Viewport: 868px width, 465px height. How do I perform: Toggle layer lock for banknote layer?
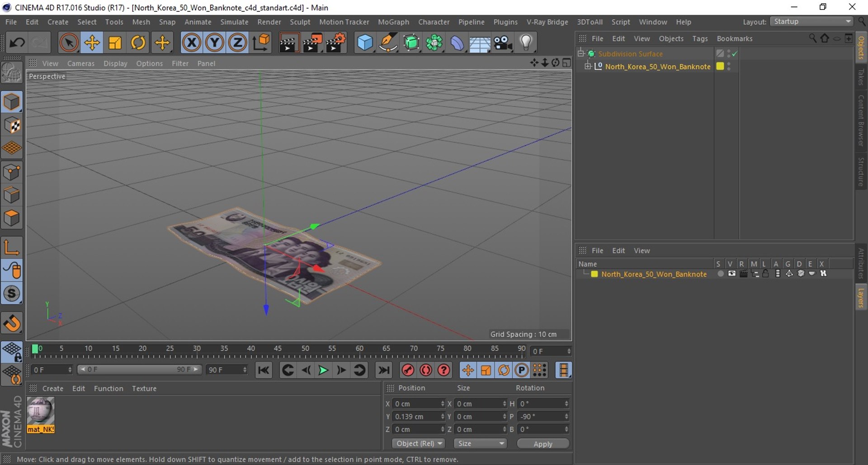click(765, 274)
